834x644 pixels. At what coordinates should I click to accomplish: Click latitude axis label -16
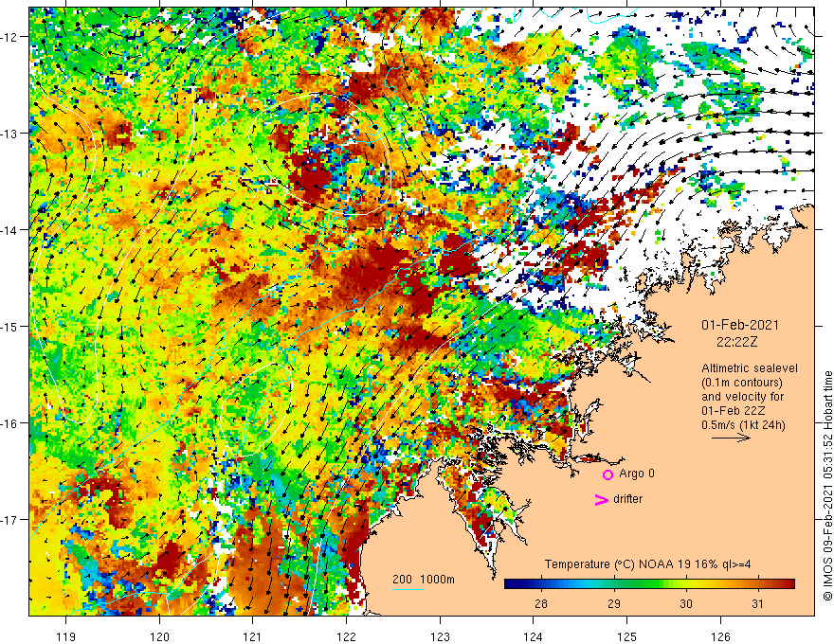(x=10, y=423)
